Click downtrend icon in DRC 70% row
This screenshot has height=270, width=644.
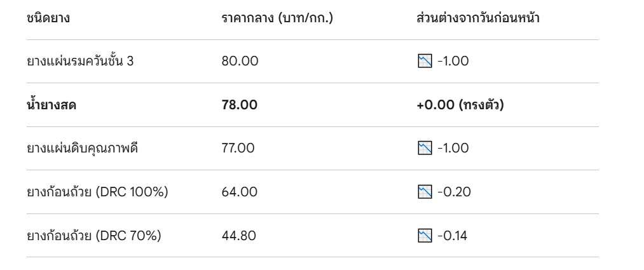tap(424, 236)
